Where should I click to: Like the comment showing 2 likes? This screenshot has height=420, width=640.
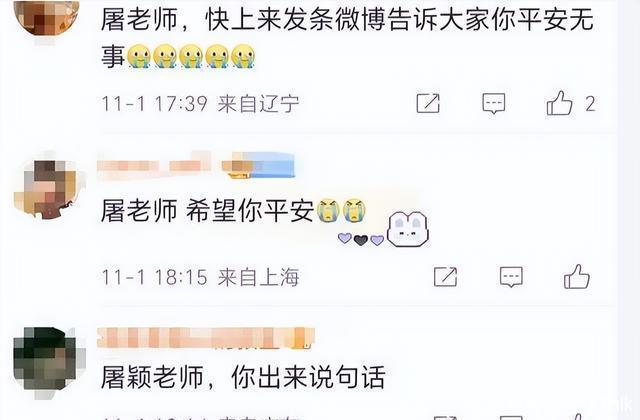tap(560, 103)
